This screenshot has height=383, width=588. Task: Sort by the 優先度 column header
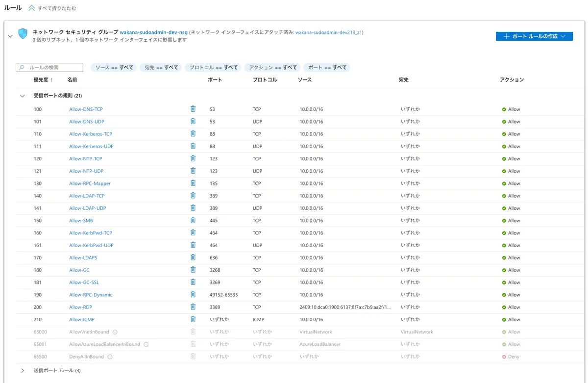pos(43,80)
